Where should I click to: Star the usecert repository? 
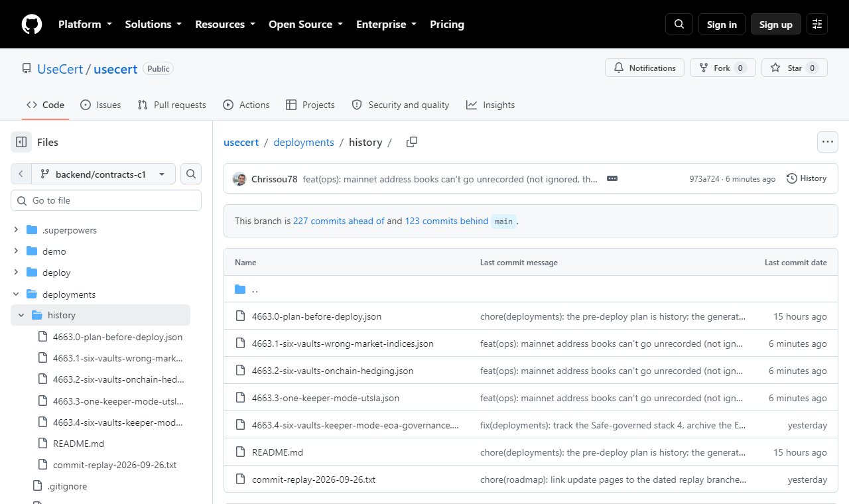tap(795, 68)
